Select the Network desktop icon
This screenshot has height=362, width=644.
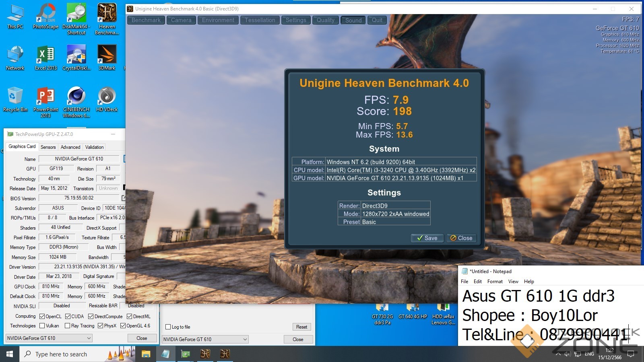coord(15,58)
